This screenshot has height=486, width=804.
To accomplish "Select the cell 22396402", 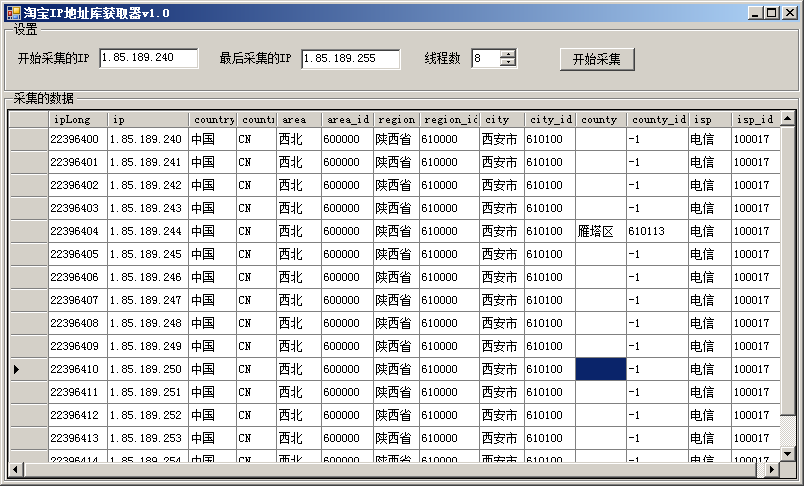I will coord(78,185).
